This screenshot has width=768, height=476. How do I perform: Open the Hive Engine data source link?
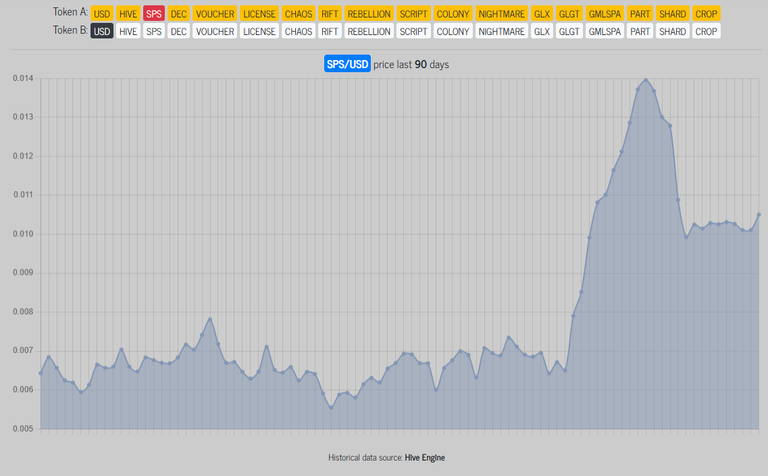pos(425,457)
